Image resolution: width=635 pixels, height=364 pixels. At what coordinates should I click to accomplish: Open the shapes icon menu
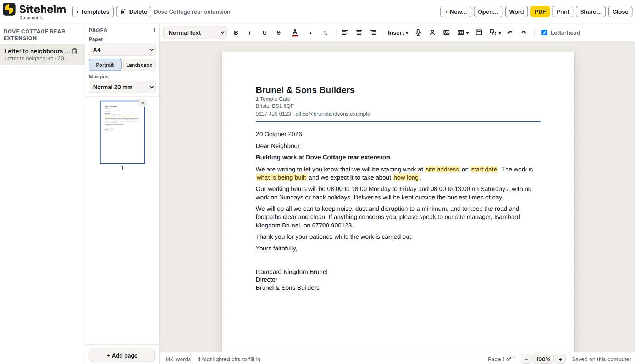click(495, 33)
